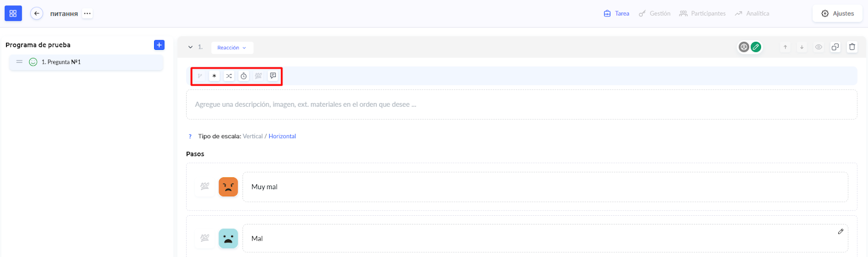
Task: Delete question 1 with the trash icon
Action: tap(852, 47)
